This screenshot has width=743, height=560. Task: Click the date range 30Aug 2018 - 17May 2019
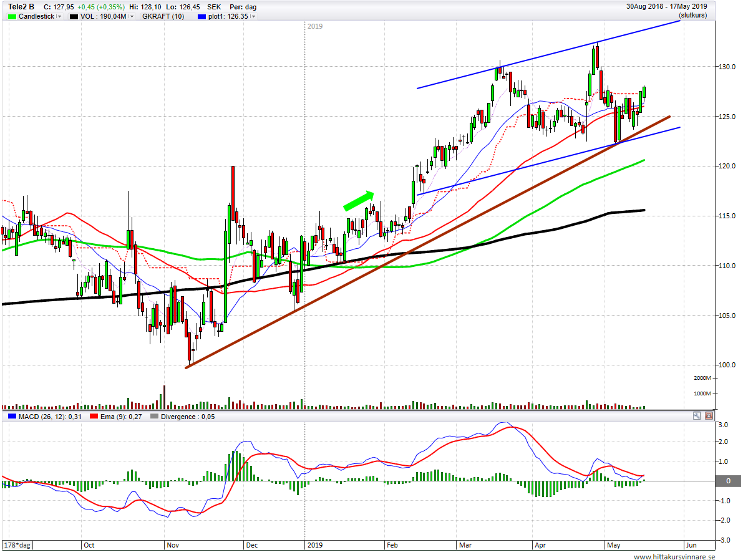667,7
